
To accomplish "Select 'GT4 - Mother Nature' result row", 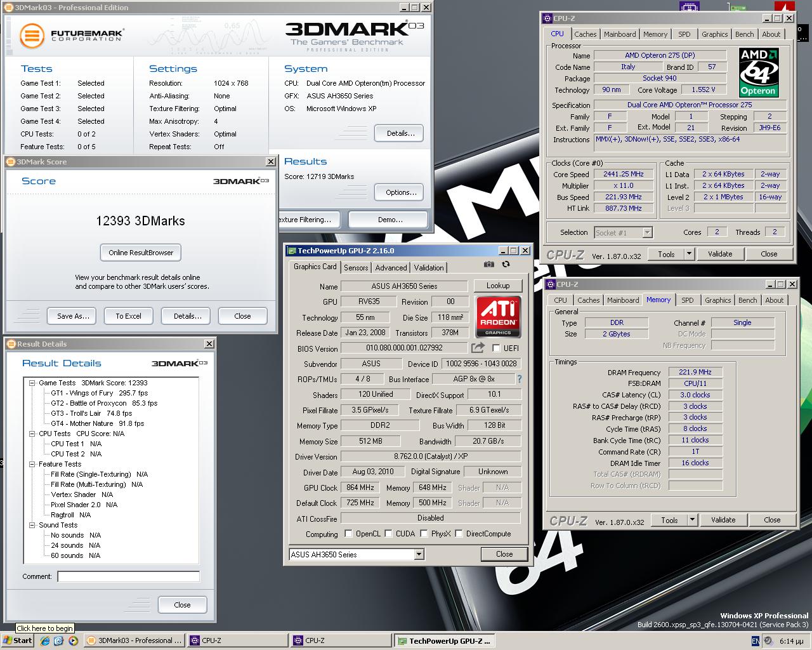I will click(97, 423).
